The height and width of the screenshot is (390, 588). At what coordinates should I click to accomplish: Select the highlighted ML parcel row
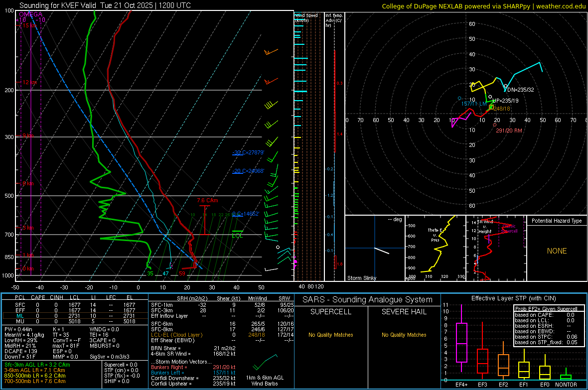point(75,316)
